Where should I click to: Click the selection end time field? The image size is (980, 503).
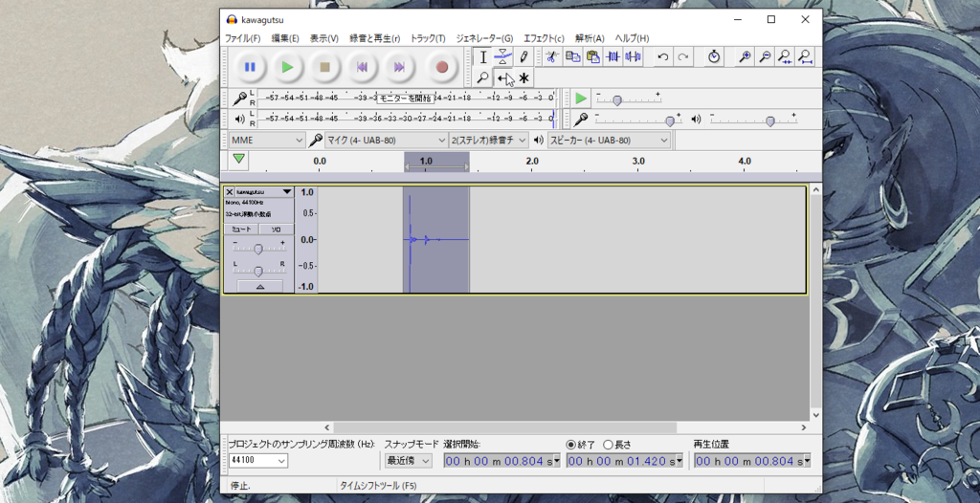click(x=626, y=461)
